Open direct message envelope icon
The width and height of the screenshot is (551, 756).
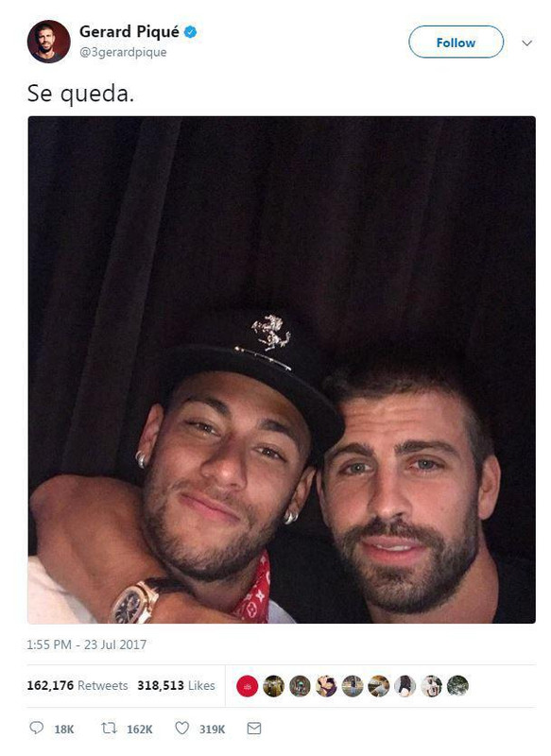point(254,728)
